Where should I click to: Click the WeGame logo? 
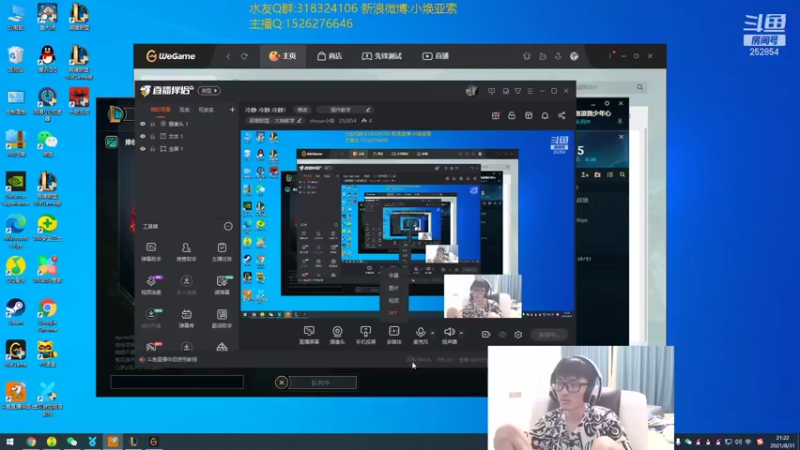tap(170, 56)
